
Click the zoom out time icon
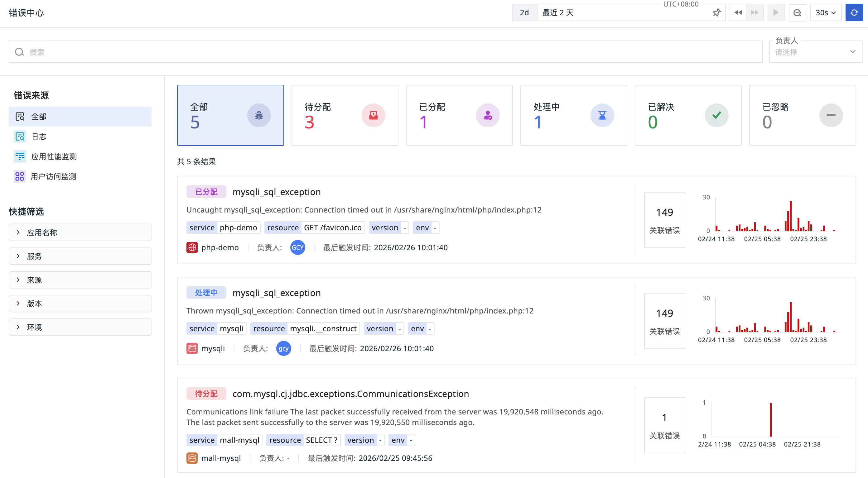click(x=797, y=13)
